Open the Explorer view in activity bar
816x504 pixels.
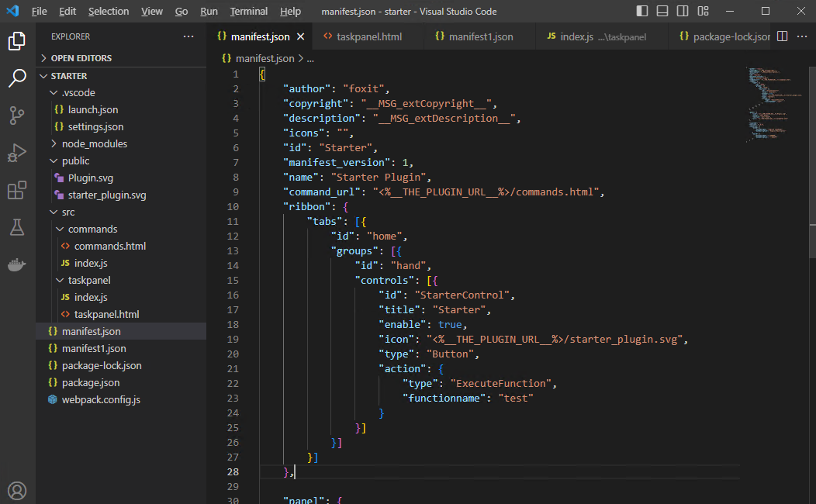16,41
